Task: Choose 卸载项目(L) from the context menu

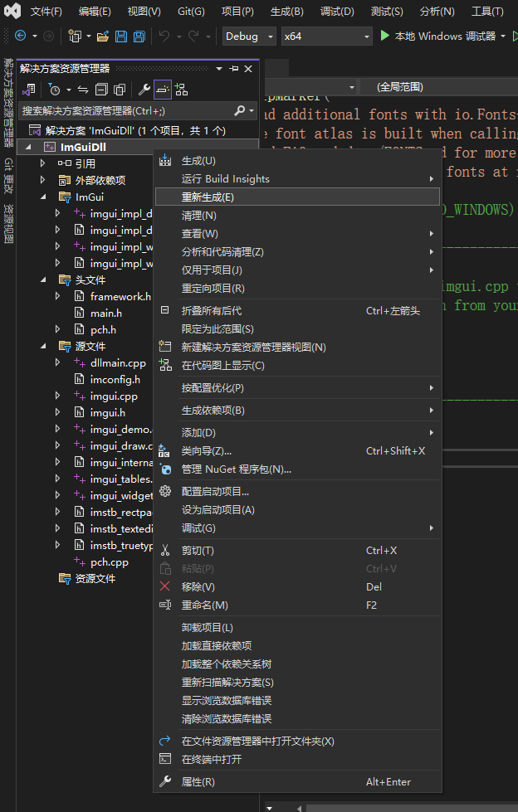Action: tap(298, 628)
